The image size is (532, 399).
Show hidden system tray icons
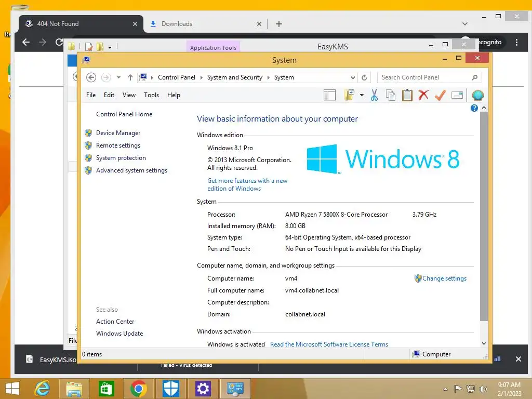tap(445, 389)
